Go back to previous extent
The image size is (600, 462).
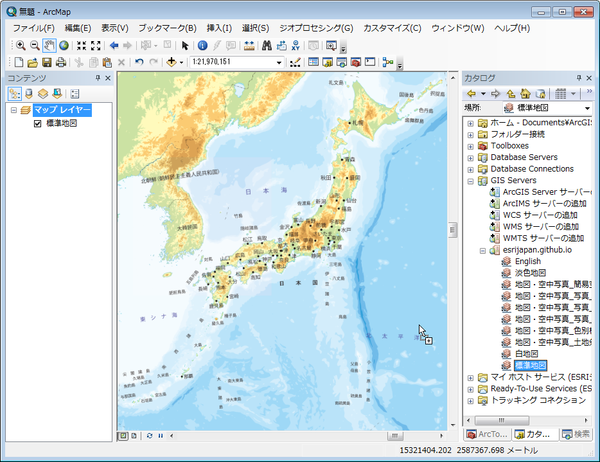[x=114, y=46]
